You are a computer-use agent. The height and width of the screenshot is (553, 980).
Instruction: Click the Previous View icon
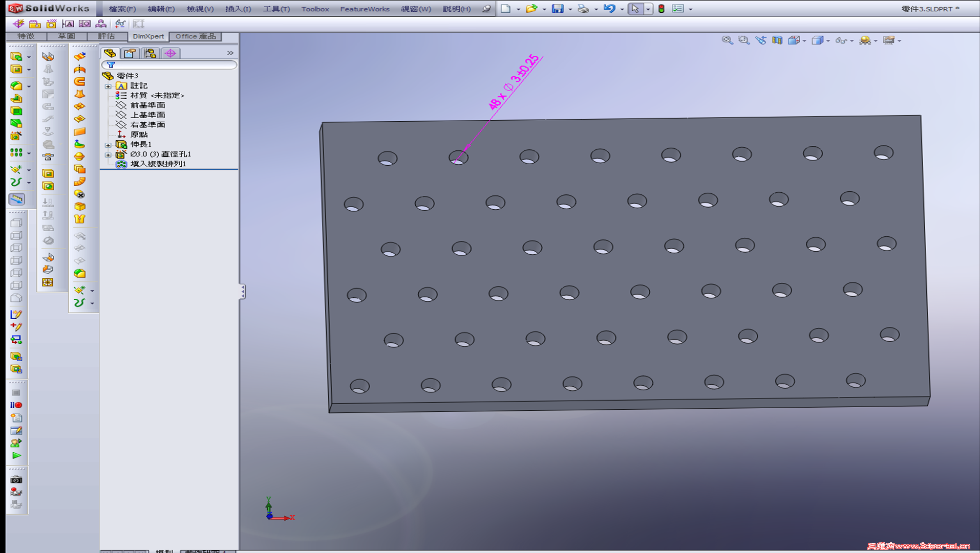tap(761, 40)
